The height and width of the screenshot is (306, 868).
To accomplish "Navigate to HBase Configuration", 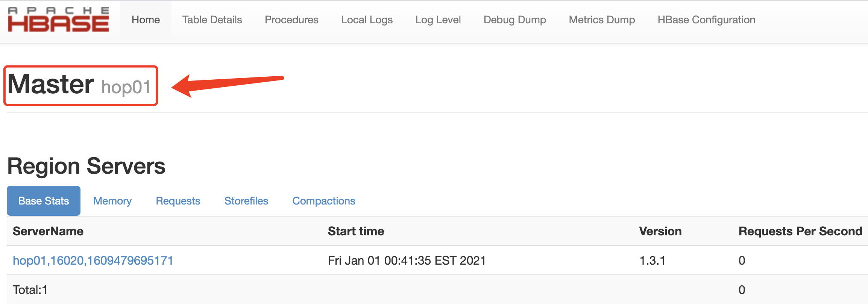I will click(x=706, y=20).
